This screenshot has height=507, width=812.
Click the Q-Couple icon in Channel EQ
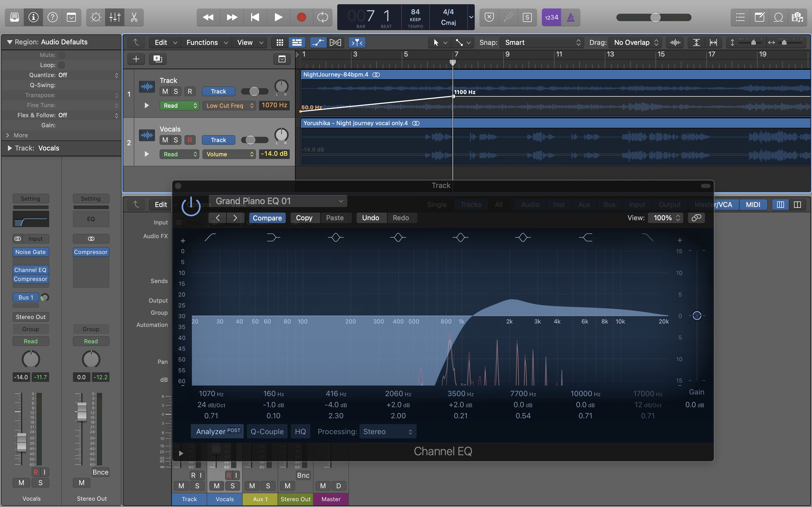click(x=267, y=432)
